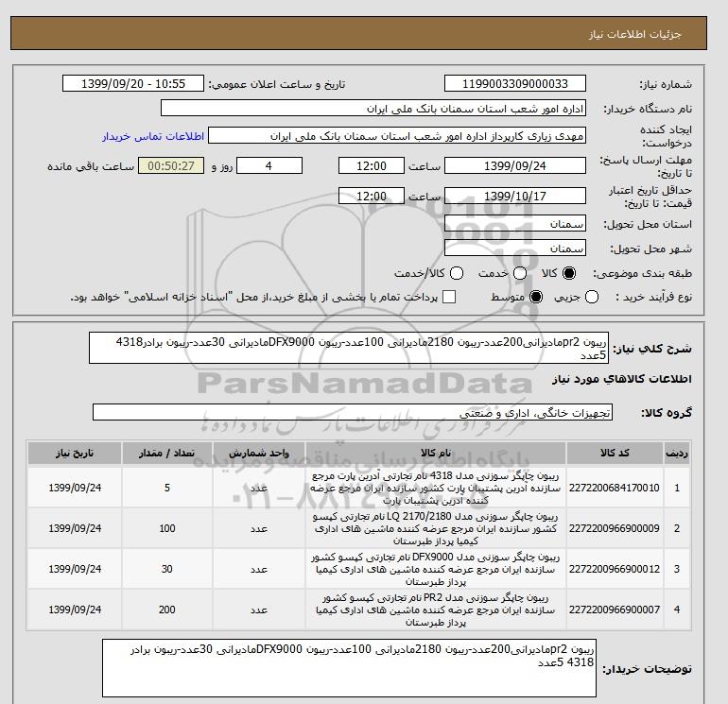Screen dimensions: 728x704
Task: Click need date 1399/09/24 in row 4
Action: (75, 610)
